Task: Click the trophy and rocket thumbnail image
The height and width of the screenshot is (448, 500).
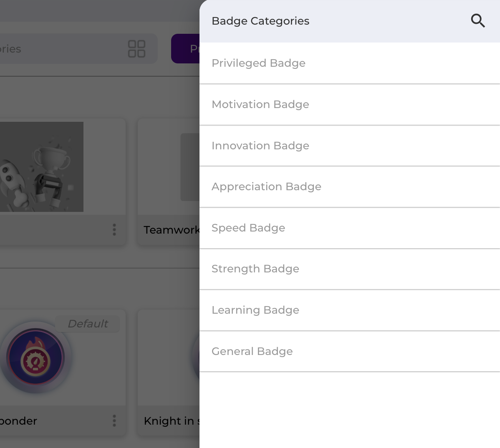Action: (41, 167)
